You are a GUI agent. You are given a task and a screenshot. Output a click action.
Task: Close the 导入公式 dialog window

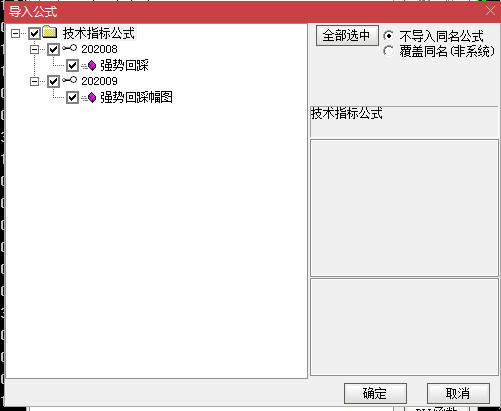pos(490,11)
